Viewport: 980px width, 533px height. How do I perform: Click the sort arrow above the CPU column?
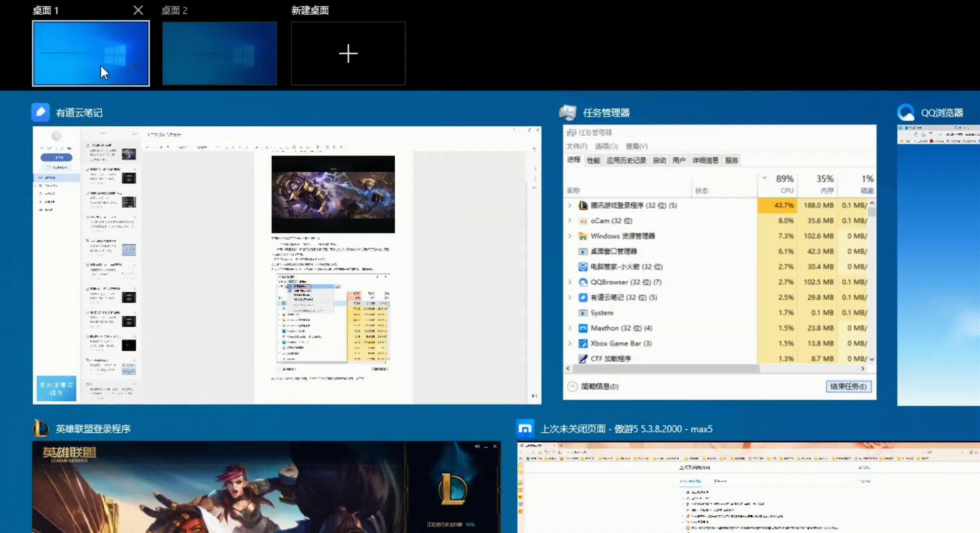click(x=765, y=178)
